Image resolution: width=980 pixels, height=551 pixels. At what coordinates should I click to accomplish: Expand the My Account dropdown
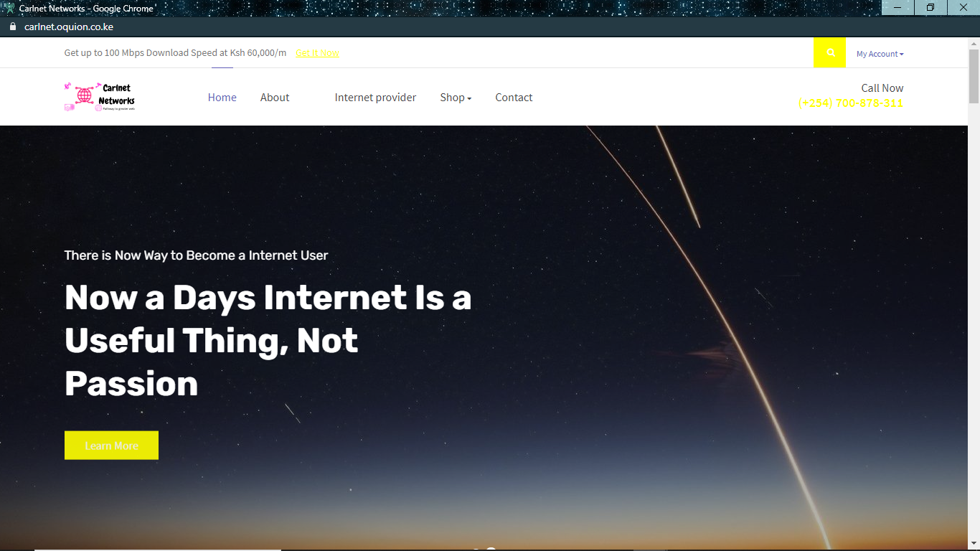[x=880, y=54]
